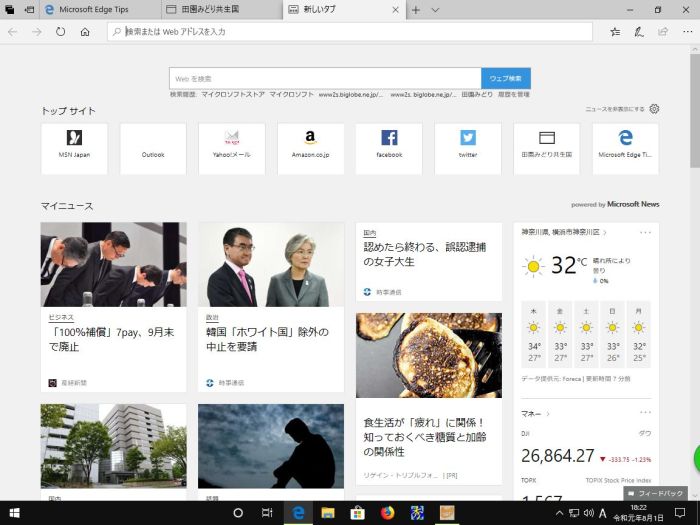Refresh the current page
The image size is (700, 525).
click(x=61, y=32)
